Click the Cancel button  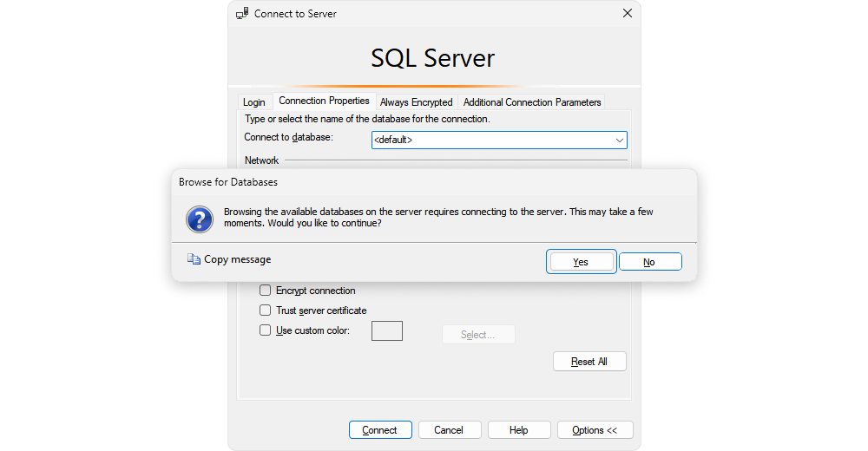(450, 430)
